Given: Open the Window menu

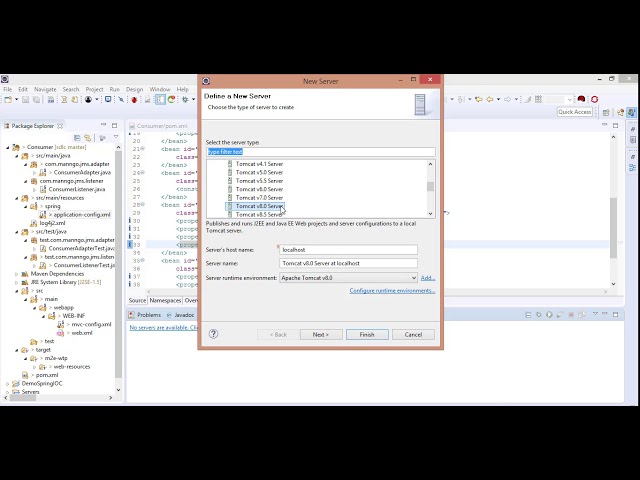Looking at the screenshot, I should (160, 89).
